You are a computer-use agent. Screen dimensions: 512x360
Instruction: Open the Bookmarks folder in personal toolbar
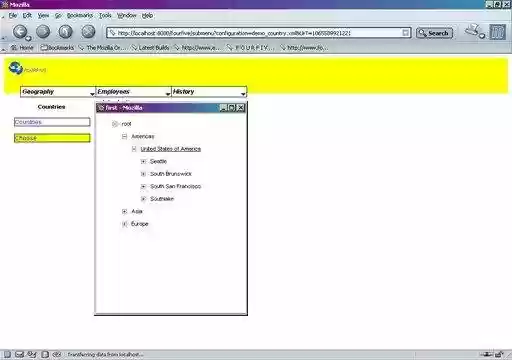pos(57,48)
